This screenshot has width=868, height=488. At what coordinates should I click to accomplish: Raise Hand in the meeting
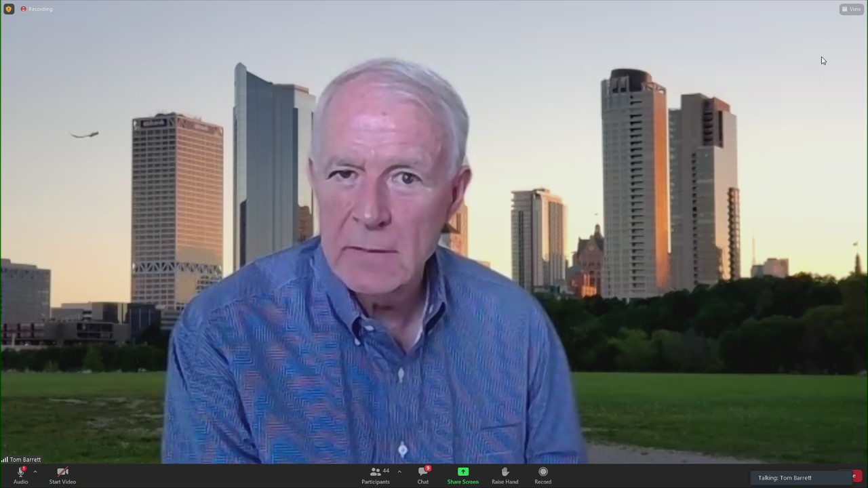coord(505,472)
